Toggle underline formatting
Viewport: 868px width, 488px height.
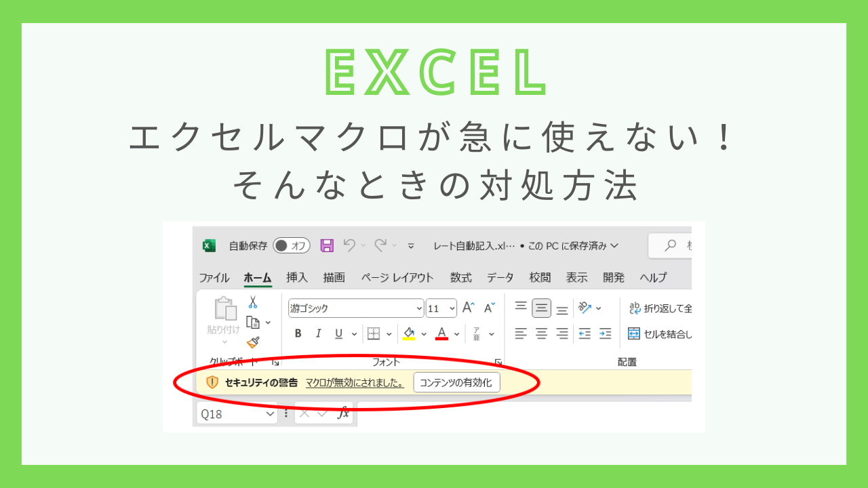[337, 333]
